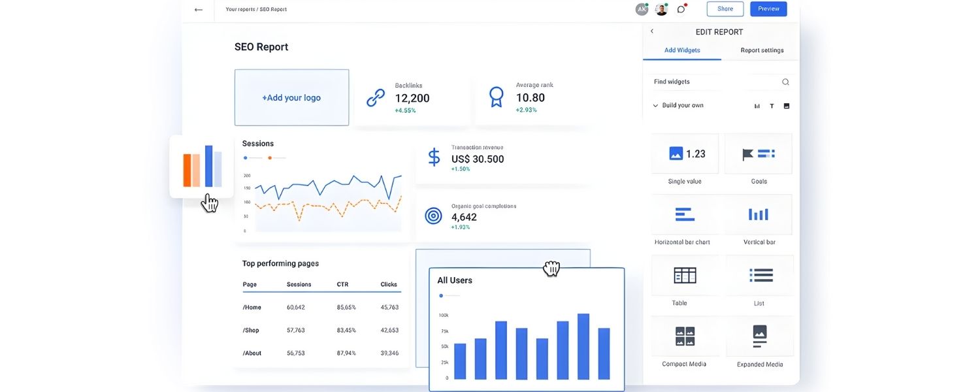Select the Table widget icon

(x=685, y=275)
